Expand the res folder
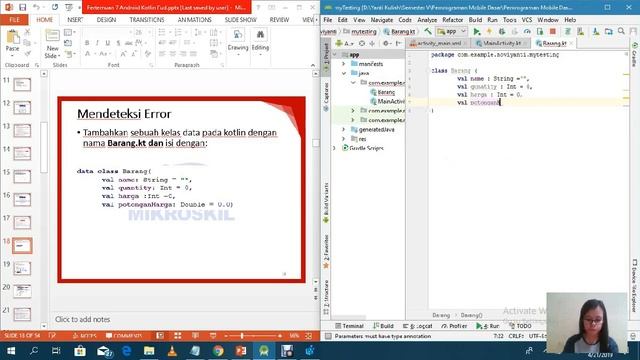This screenshot has height=360, width=640. click(x=344, y=139)
